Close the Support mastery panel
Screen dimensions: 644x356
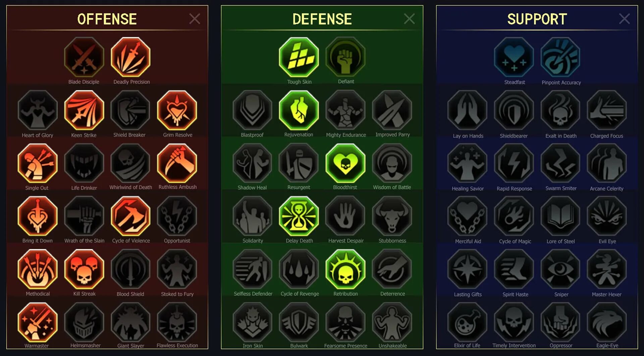tap(624, 19)
